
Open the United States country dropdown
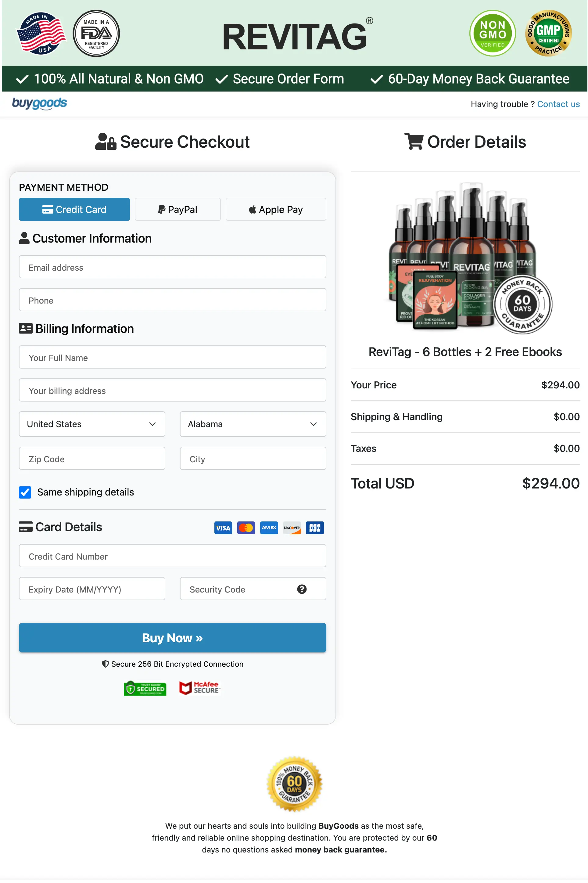coord(92,424)
